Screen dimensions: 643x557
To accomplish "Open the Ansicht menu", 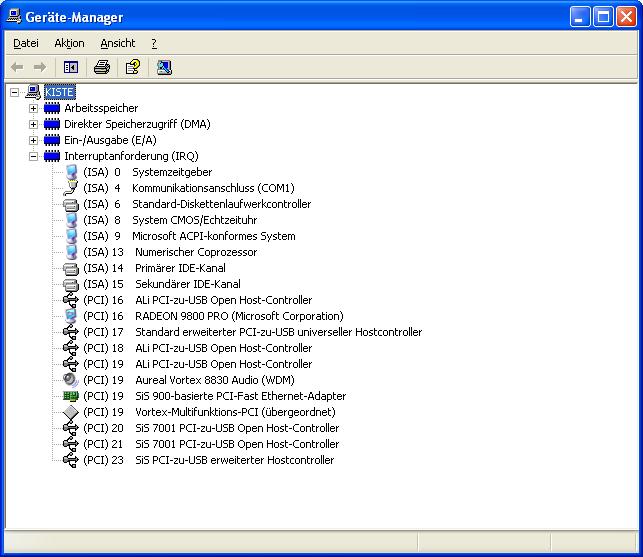I will coord(118,43).
